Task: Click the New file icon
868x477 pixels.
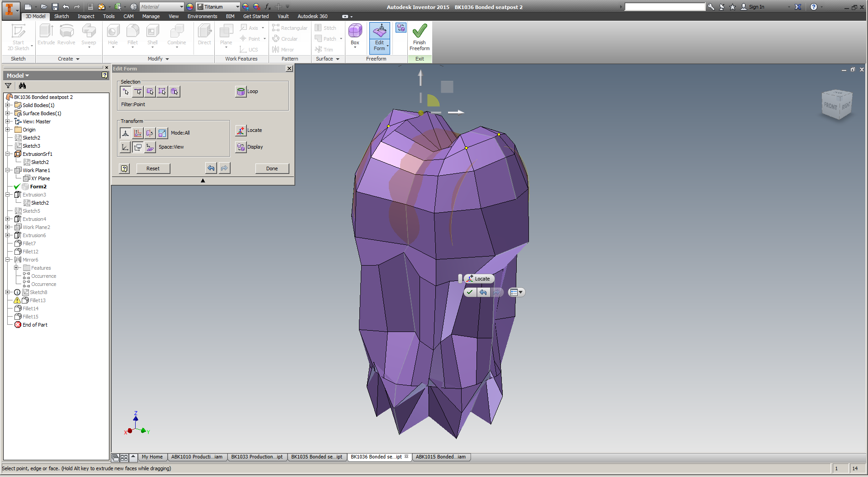Action: point(28,7)
